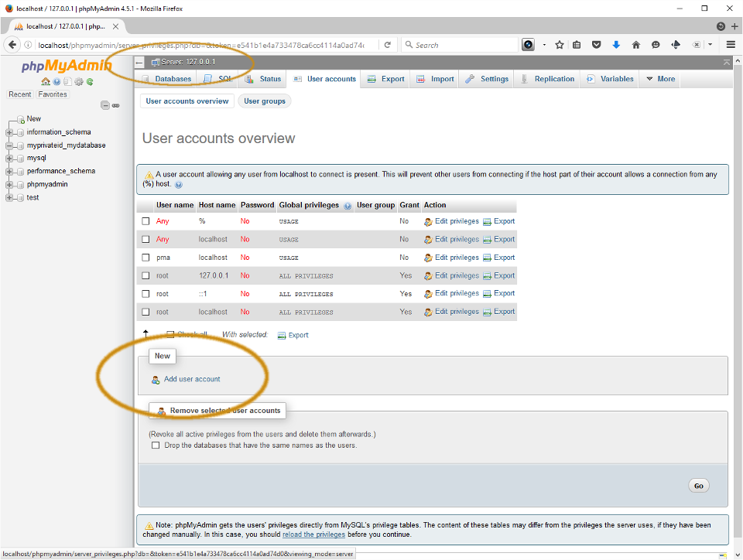Click Firefox bookmark star icon

point(560,45)
